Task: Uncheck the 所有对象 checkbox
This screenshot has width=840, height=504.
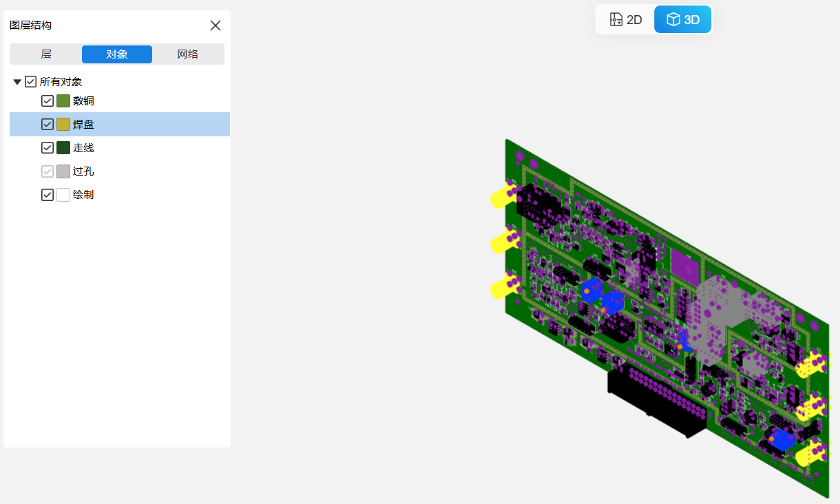Action: 30,82
